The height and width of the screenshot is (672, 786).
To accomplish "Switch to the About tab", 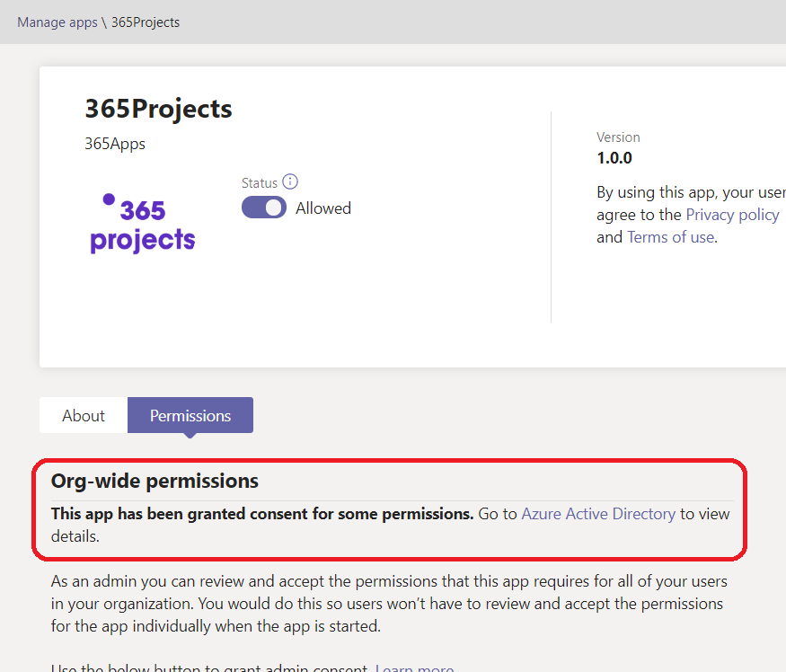I will click(x=84, y=415).
